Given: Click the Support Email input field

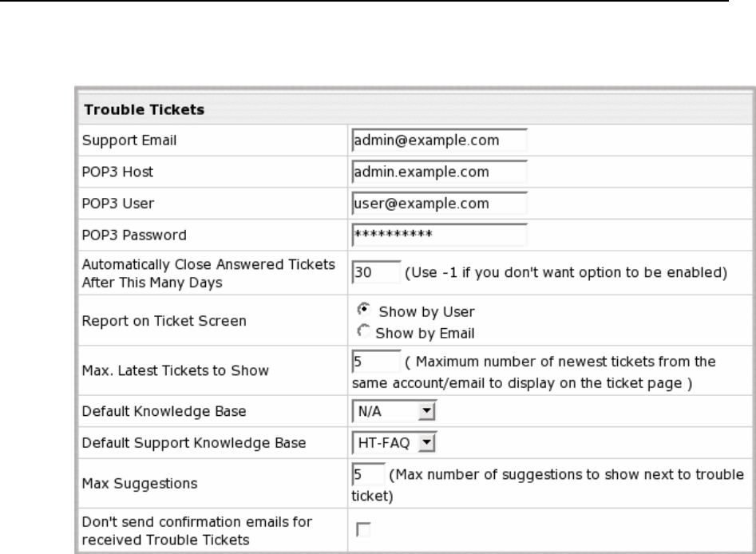Looking at the screenshot, I should point(439,141).
